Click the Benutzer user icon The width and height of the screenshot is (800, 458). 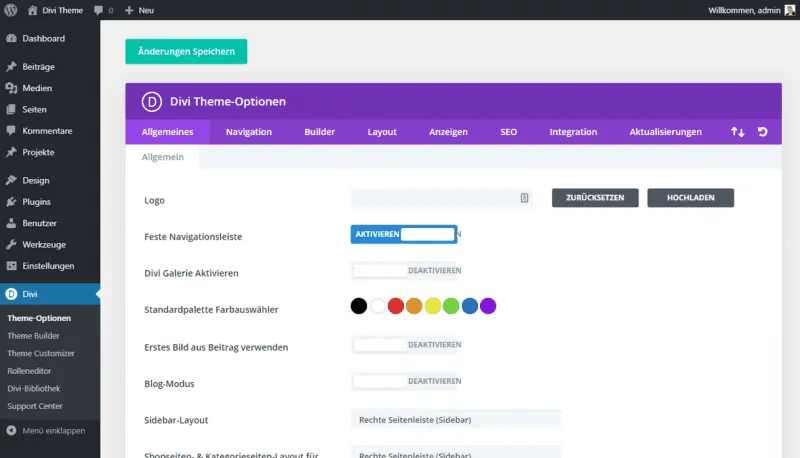[11, 223]
